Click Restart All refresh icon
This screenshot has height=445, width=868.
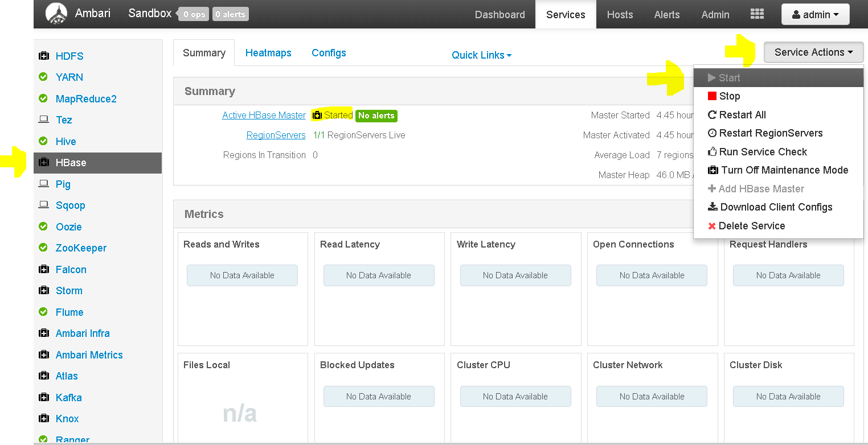[712, 115]
